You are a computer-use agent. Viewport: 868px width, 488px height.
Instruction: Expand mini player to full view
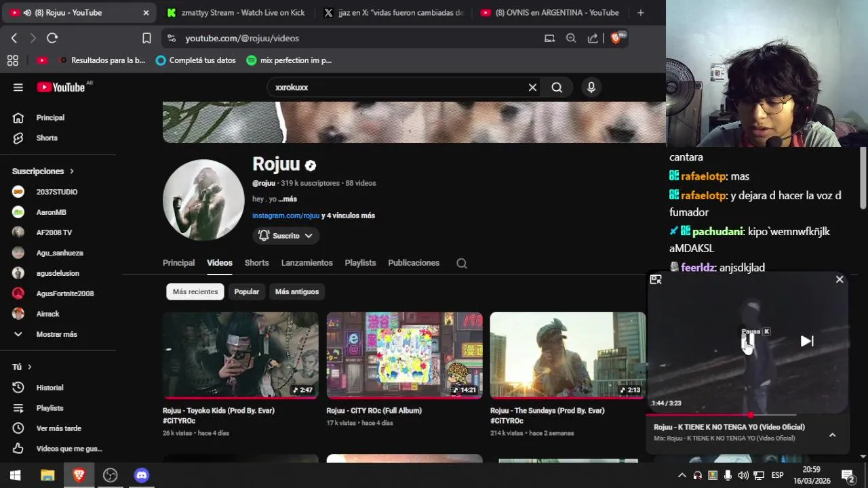pyautogui.click(x=656, y=279)
